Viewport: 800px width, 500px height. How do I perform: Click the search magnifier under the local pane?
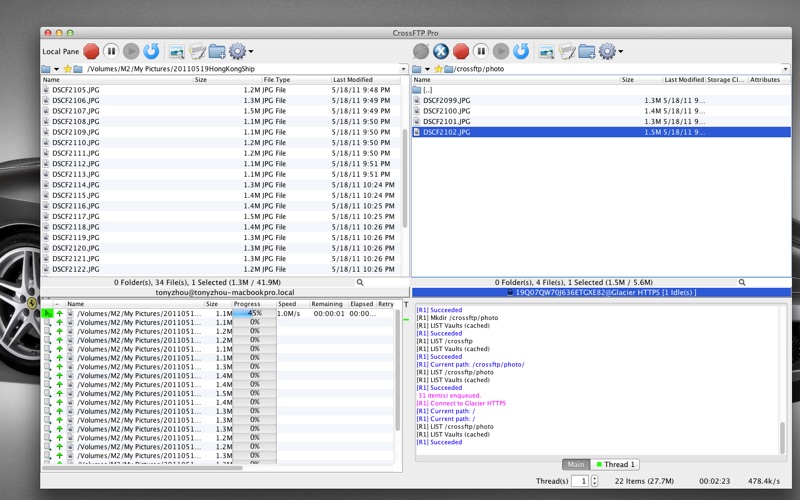point(360,283)
